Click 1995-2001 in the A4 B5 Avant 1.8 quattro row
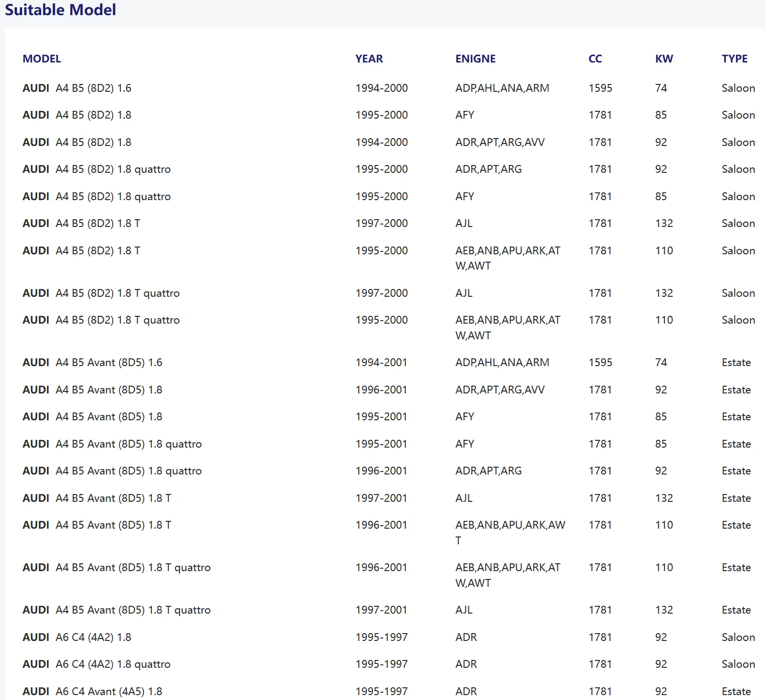Viewport: 766px width, 700px height. click(381, 444)
